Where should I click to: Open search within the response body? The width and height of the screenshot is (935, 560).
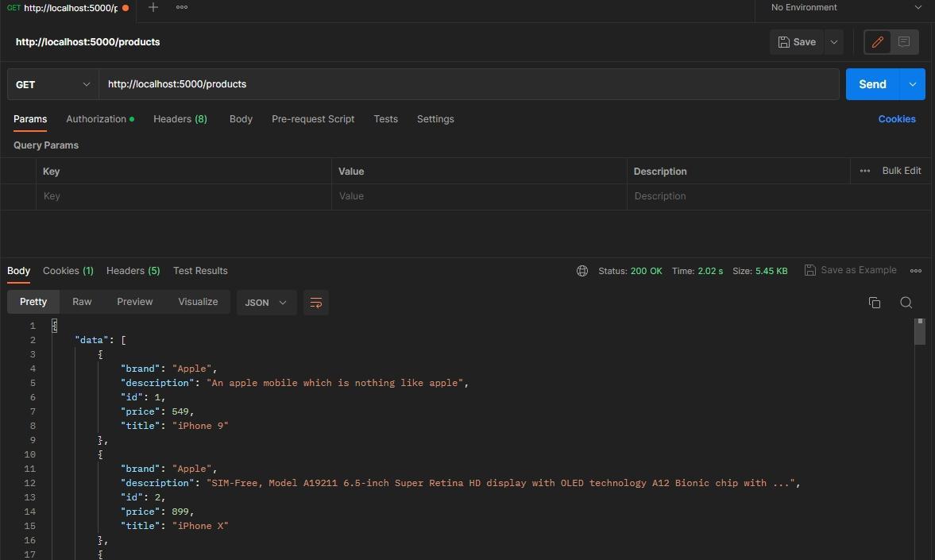(906, 303)
